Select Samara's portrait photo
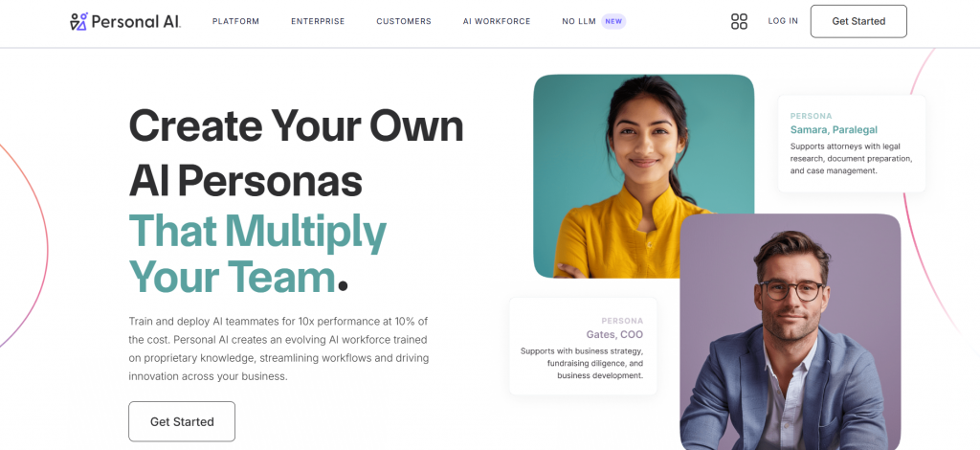 (643, 175)
